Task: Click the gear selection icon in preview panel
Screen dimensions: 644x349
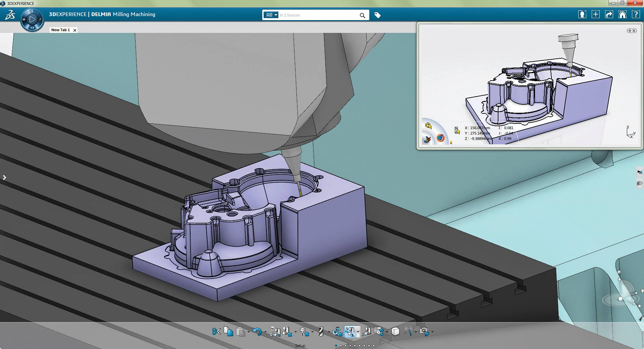Action: point(428,126)
